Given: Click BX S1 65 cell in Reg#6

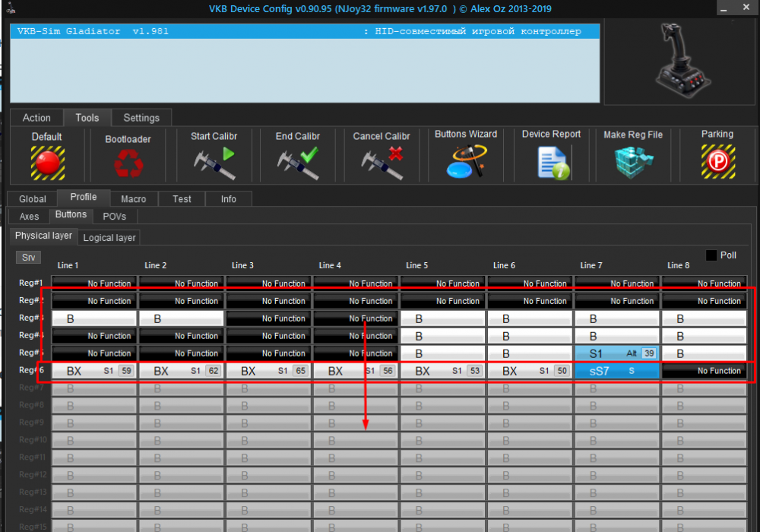Looking at the screenshot, I should tap(268, 371).
